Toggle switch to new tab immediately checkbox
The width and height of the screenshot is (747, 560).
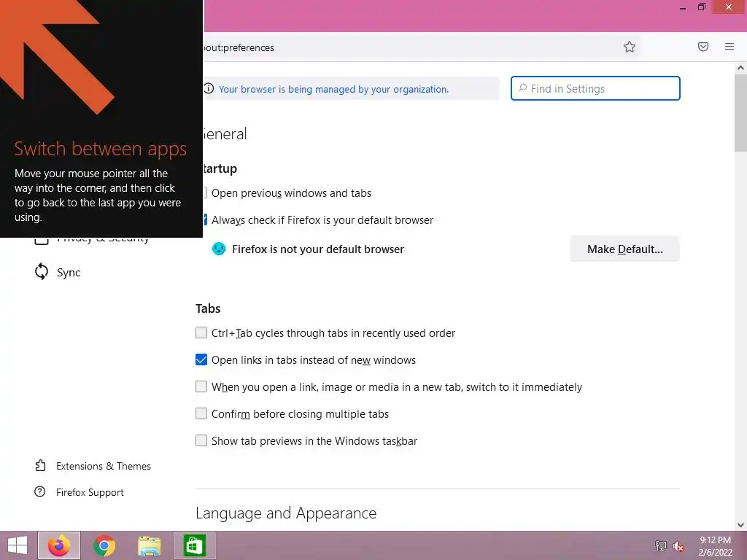pos(201,386)
